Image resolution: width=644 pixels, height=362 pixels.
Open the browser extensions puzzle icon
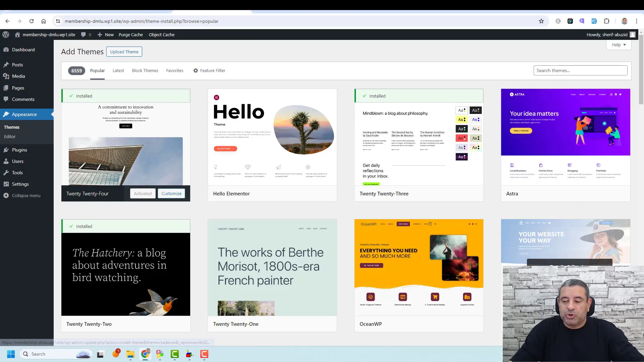[x=606, y=21]
